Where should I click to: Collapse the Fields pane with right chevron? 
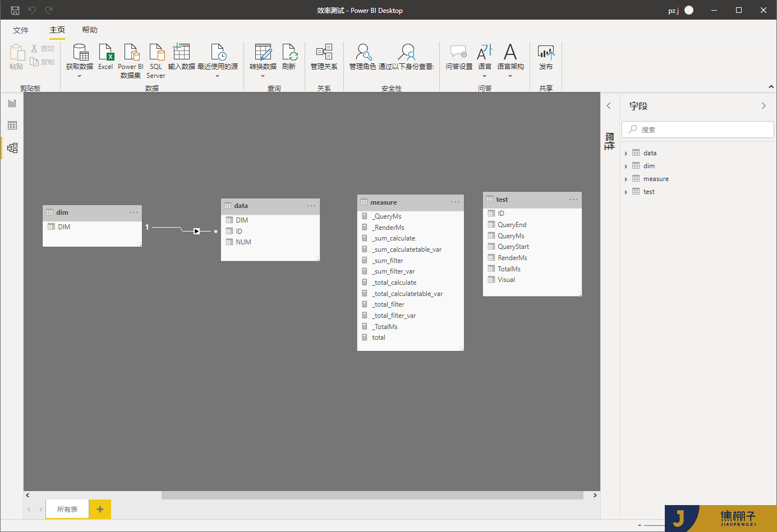coord(764,106)
